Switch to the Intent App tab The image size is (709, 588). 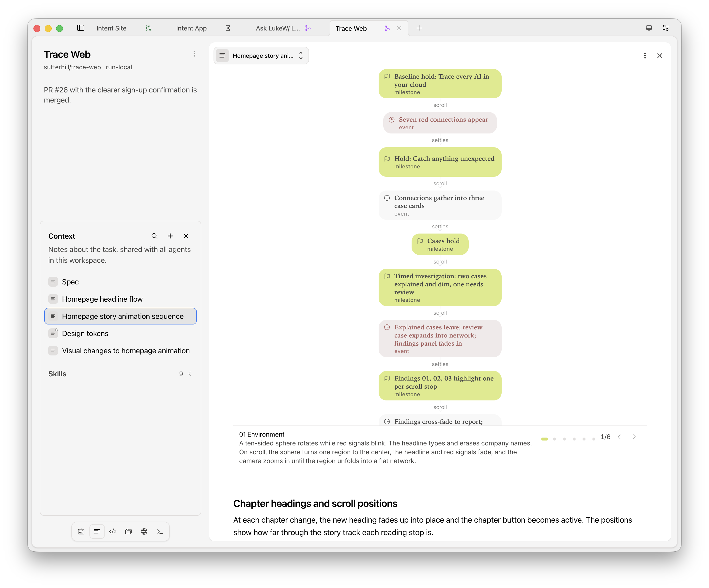coord(191,28)
